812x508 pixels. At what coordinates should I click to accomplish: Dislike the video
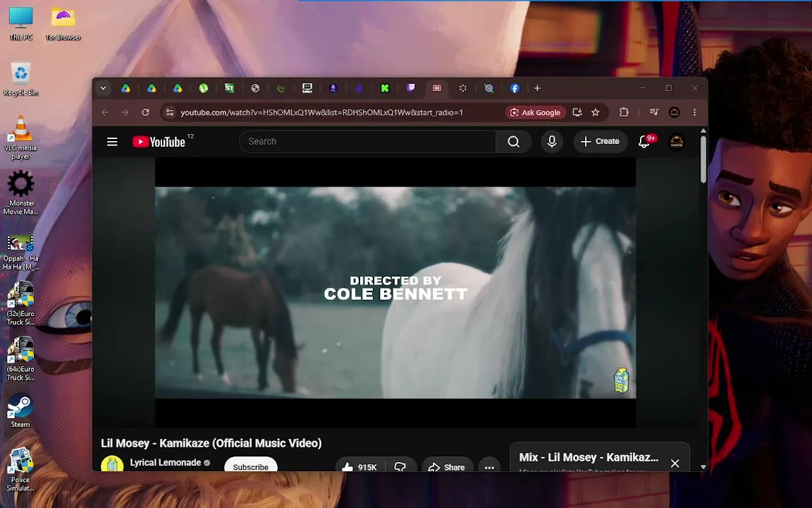(400, 466)
